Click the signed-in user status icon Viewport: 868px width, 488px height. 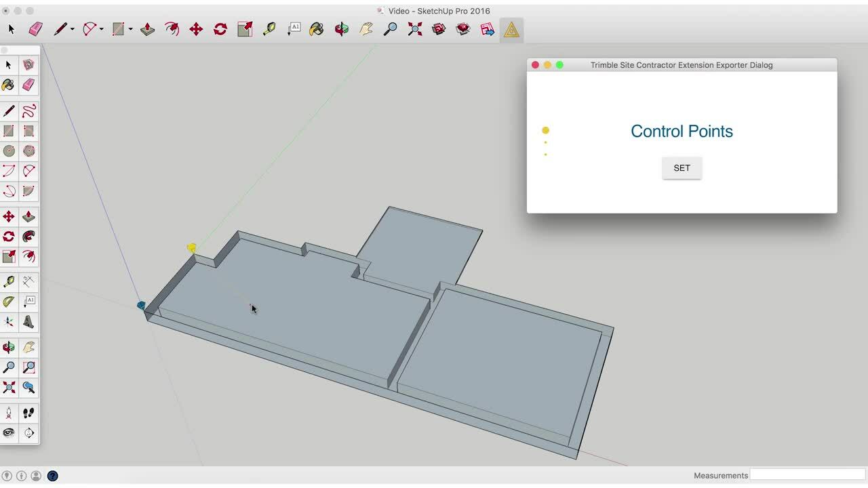click(36, 476)
